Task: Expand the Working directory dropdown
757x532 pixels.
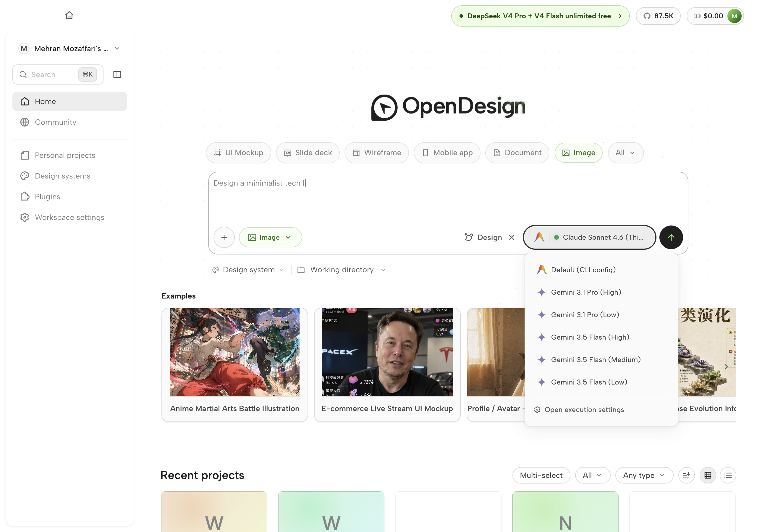Action: [342, 270]
